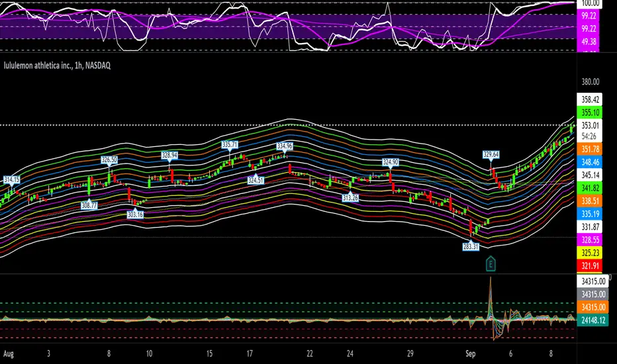This screenshot has height=364, width=617.
Task: Click the gray 34315.00 volume label
Action: pyautogui.click(x=593, y=295)
